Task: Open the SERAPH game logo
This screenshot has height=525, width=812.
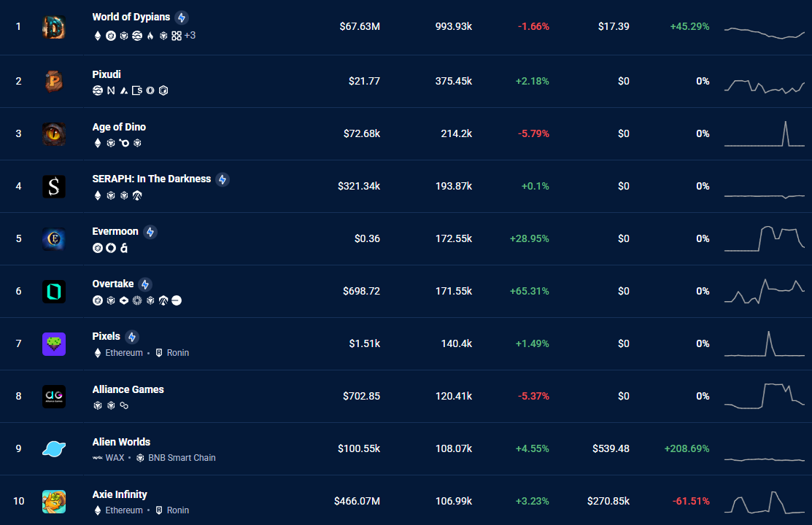Action: [54, 187]
